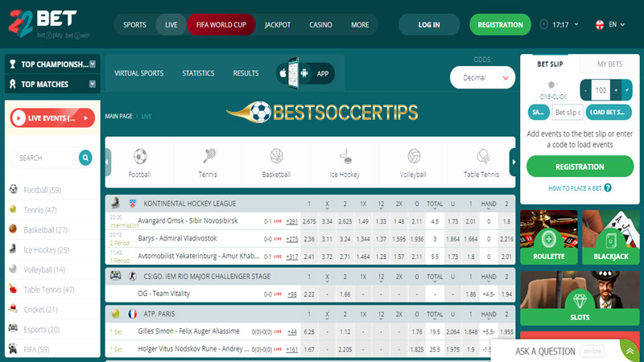Open the Roulette casino thumbnail
The image size is (644, 362).
(549, 237)
